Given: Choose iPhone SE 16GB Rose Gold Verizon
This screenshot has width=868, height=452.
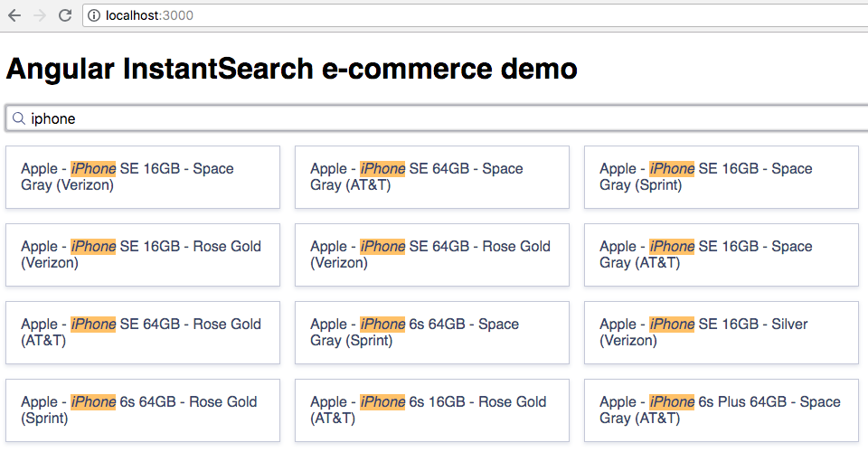Looking at the screenshot, I should (142, 255).
